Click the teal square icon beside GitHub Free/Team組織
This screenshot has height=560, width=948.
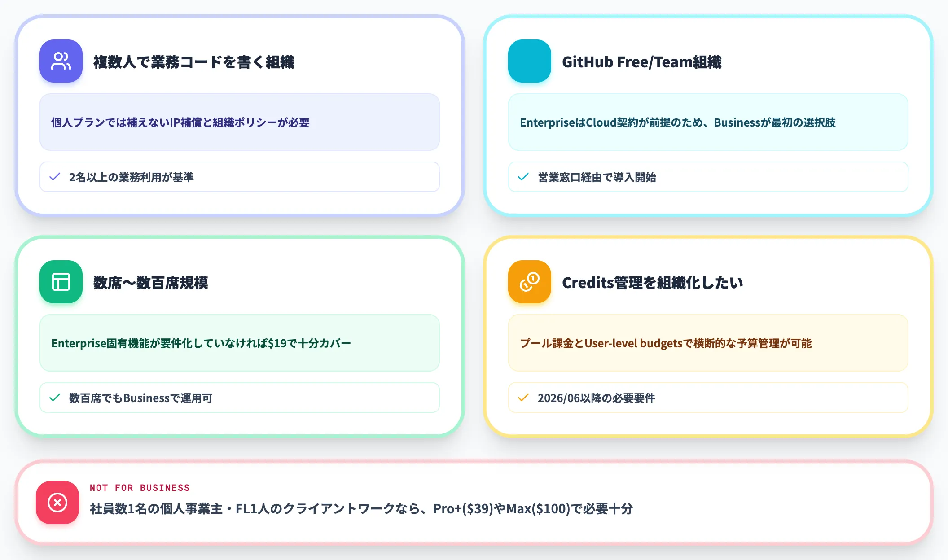tap(530, 61)
